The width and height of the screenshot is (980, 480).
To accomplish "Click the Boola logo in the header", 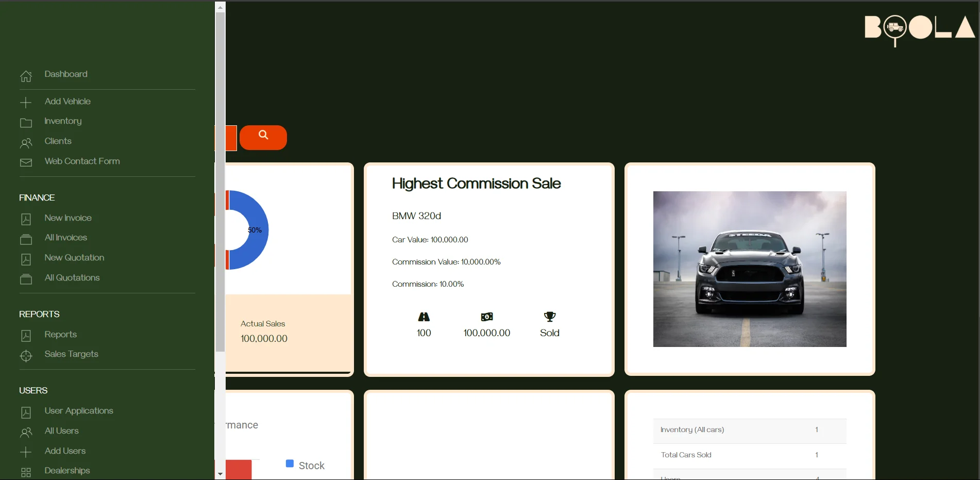I will point(919,28).
